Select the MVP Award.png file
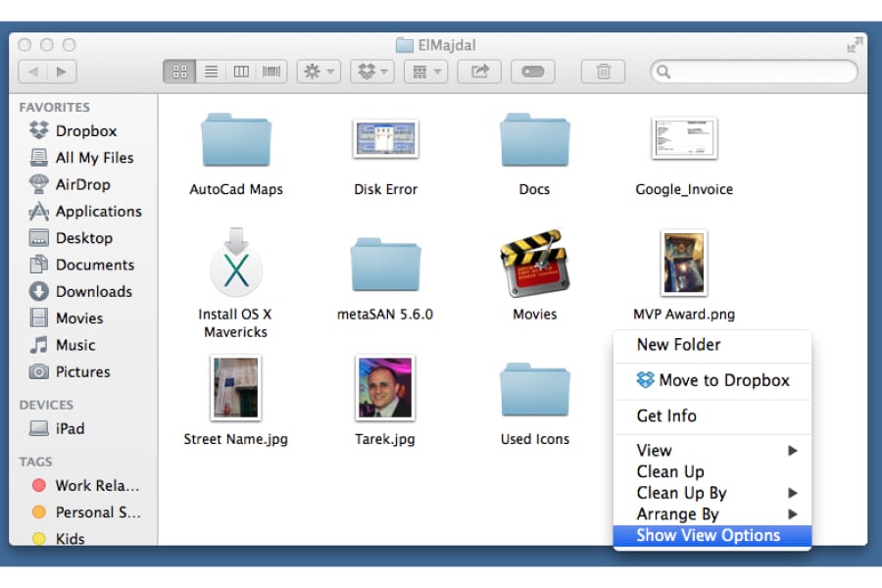Screen dimensions: 882x588 point(684,274)
